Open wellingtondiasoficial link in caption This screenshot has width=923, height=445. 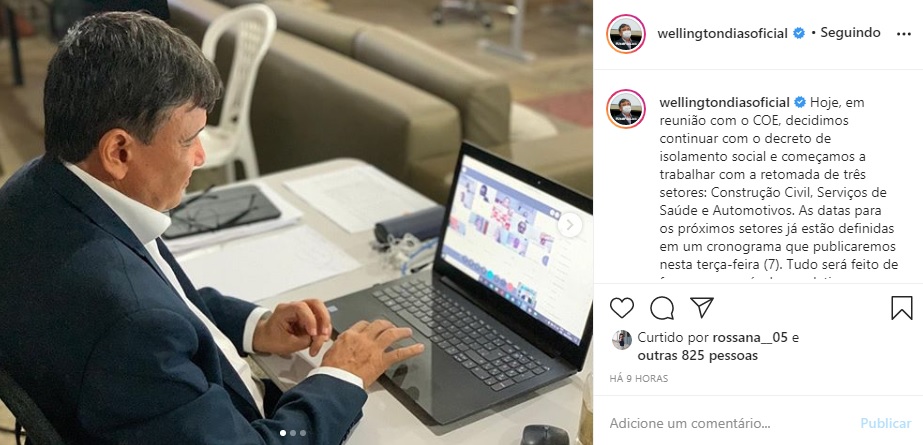725,102
